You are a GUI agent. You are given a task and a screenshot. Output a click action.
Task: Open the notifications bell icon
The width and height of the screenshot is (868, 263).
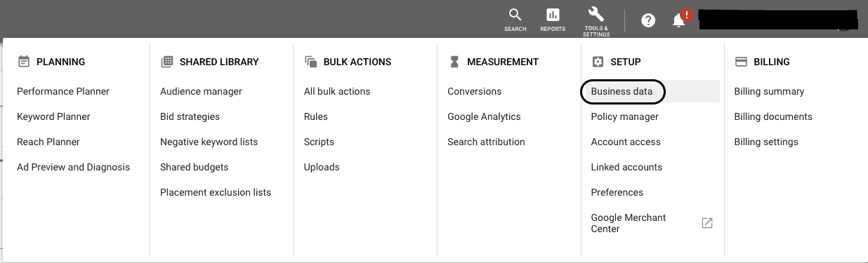(x=679, y=20)
